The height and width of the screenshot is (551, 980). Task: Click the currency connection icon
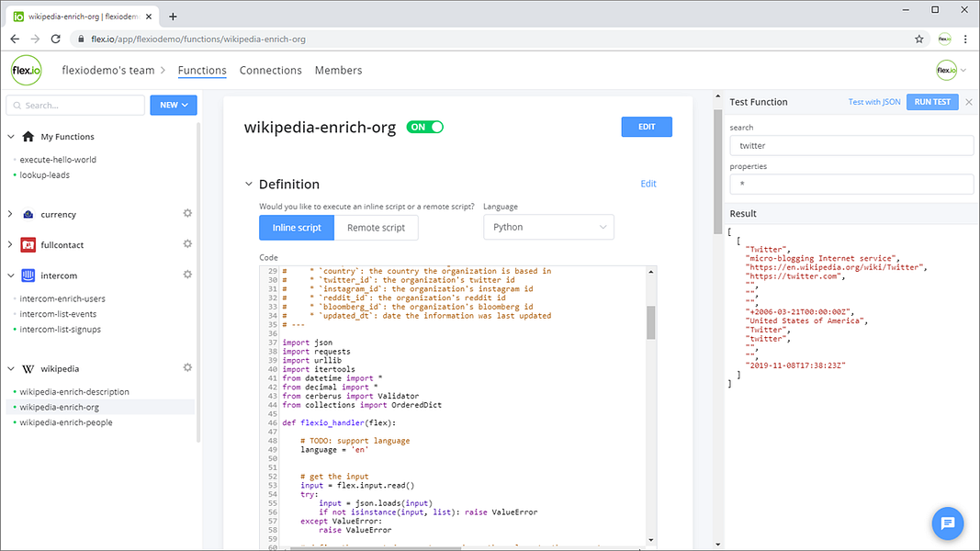(x=28, y=214)
